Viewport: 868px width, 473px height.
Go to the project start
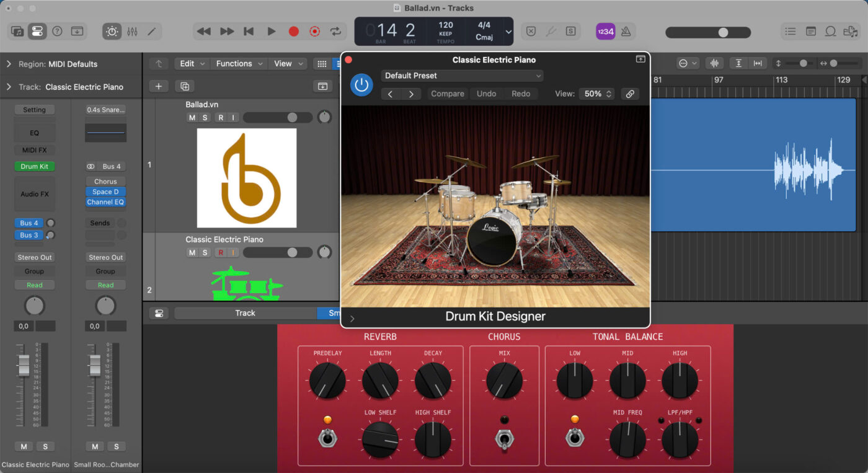(x=249, y=31)
